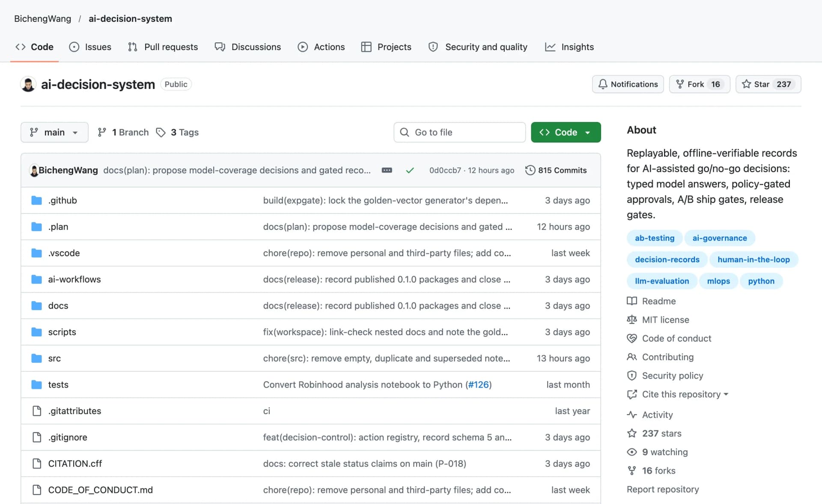
Task: Expand the green Code dropdown button
Action: (x=566, y=133)
